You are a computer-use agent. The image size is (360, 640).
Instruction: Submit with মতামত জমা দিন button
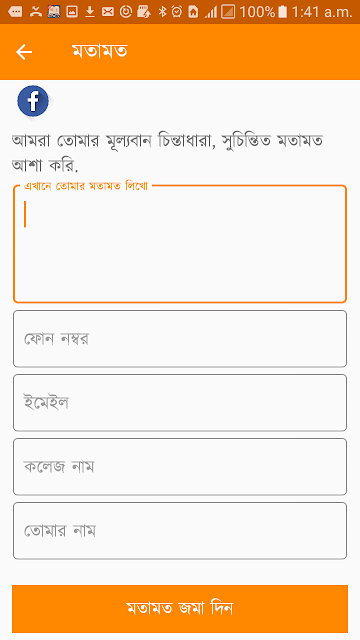[180, 609]
